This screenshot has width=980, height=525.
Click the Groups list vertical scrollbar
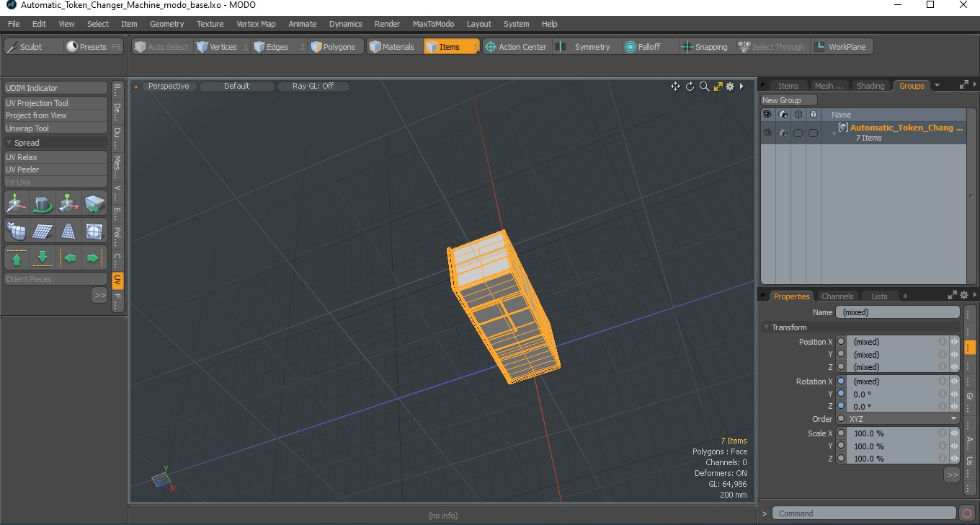(x=971, y=196)
